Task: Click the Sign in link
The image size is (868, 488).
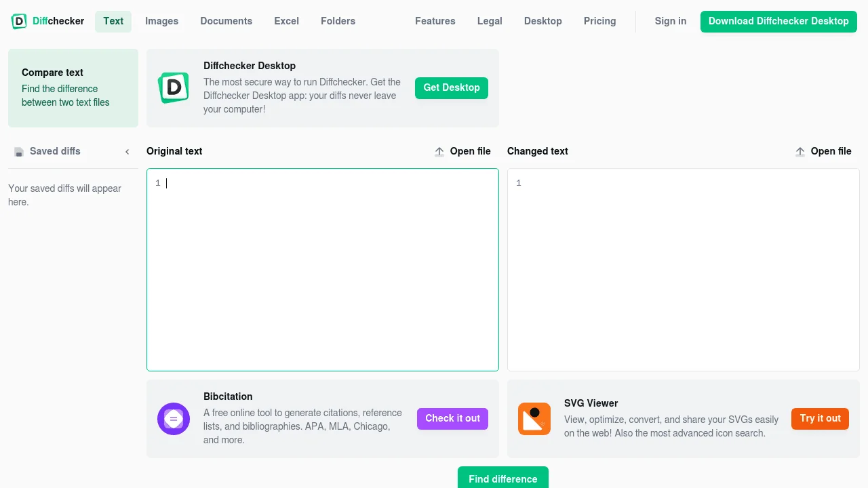Action: (670, 21)
